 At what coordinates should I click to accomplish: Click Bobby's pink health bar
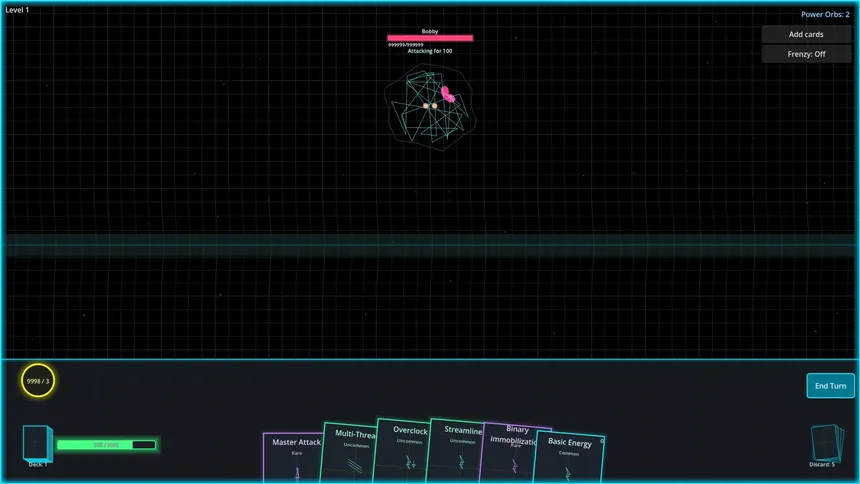tap(430, 39)
